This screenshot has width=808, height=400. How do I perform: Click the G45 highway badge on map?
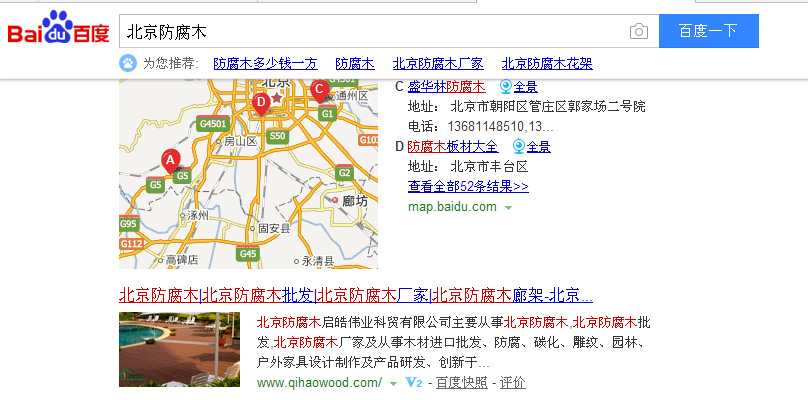[x=248, y=253]
